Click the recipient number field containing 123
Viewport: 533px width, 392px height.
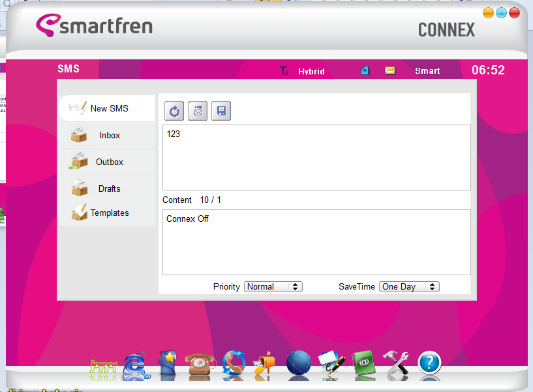[x=316, y=157]
